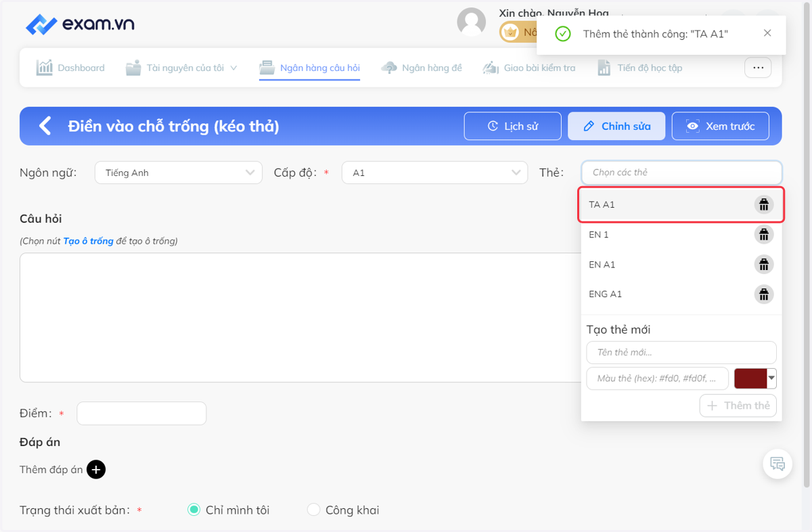This screenshot has width=812, height=532.
Task: Open the dark red color picker swatch
Action: pyautogui.click(x=755, y=378)
